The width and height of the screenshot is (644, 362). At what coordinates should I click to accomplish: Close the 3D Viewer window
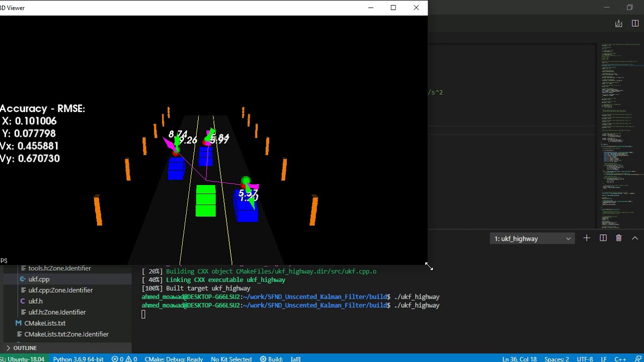pos(416,8)
